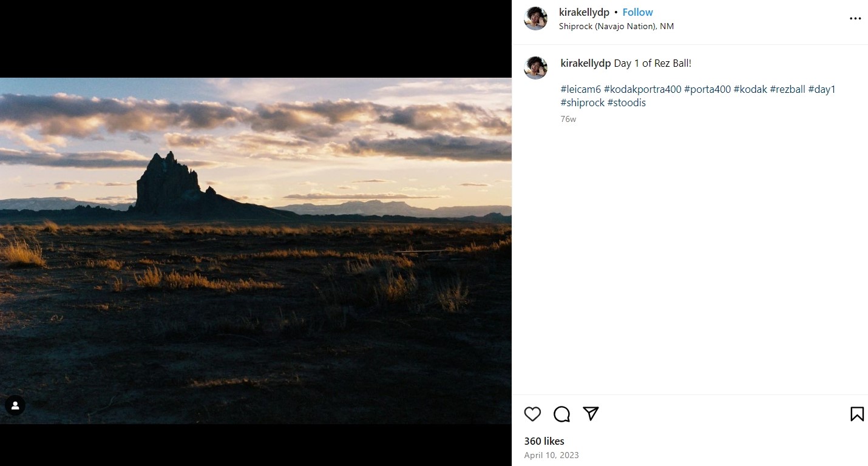The image size is (868, 466).
Task: Like the post using the heart icon
Action: pyautogui.click(x=532, y=414)
